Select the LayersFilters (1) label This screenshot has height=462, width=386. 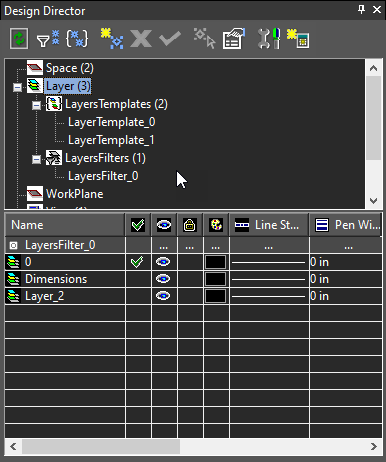[105, 158]
